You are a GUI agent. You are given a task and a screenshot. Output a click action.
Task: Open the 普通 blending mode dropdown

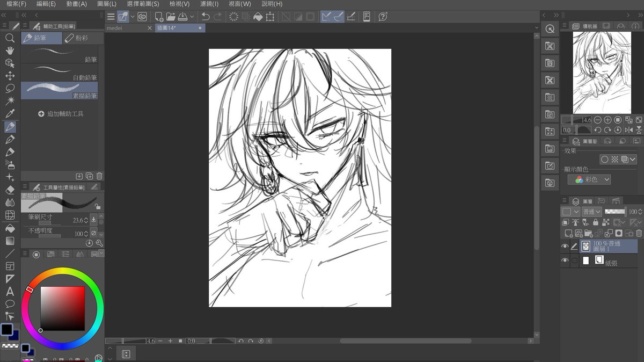tap(592, 212)
